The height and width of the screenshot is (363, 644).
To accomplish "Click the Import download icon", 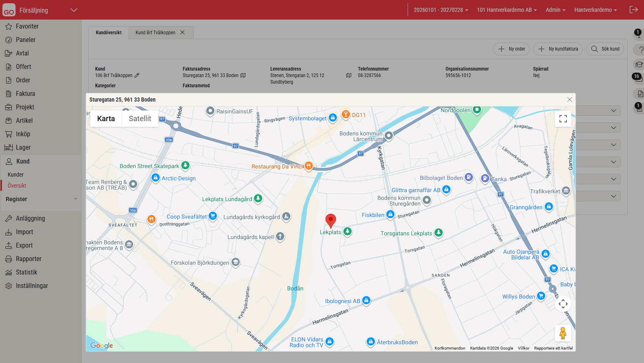I will (9, 232).
